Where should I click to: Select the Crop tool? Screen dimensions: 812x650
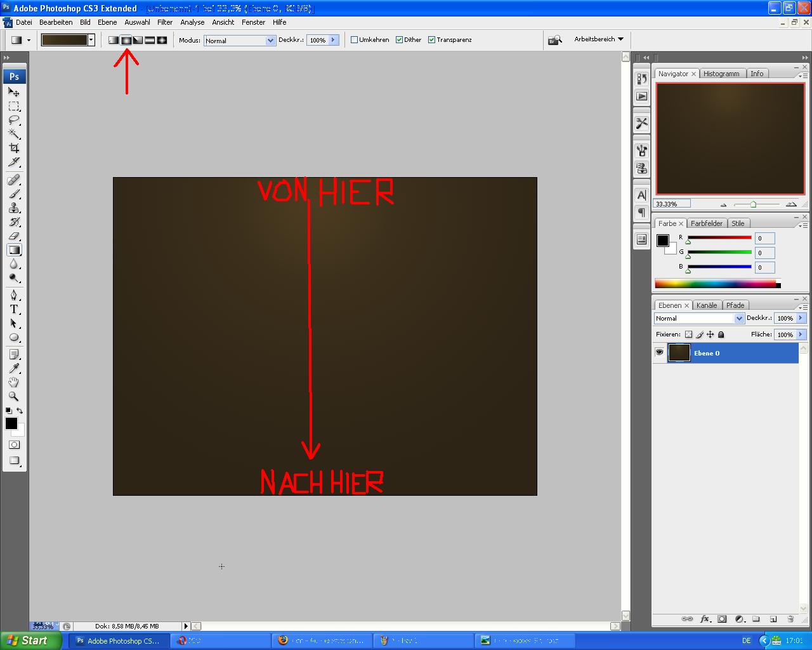click(x=14, y=149)
